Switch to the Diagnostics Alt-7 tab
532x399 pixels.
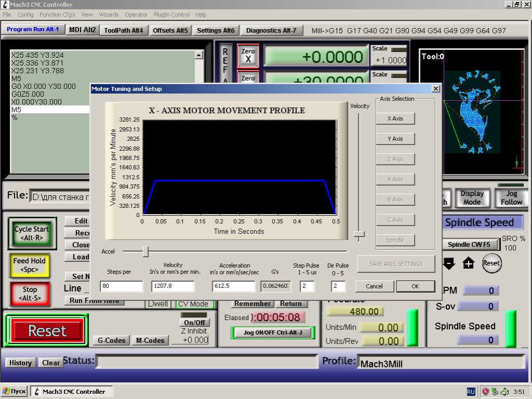pos(271,30)
